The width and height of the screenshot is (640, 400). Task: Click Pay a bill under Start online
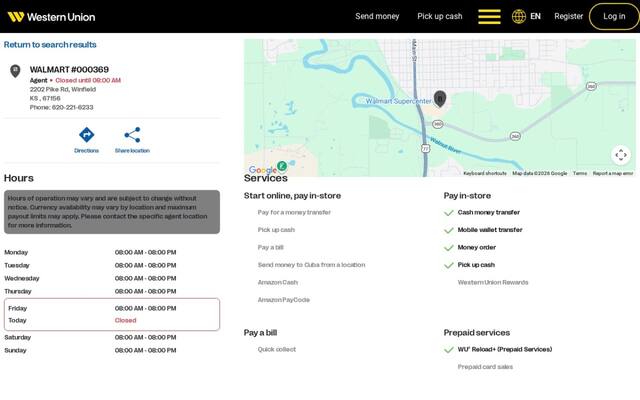pyautogui.click(x=271, y=247)
